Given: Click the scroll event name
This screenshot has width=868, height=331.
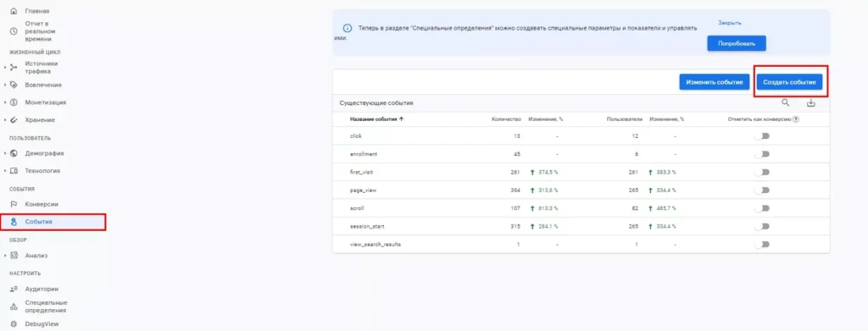Looking at the screenshot, I should pyautogui.click(x=357, y=208).
